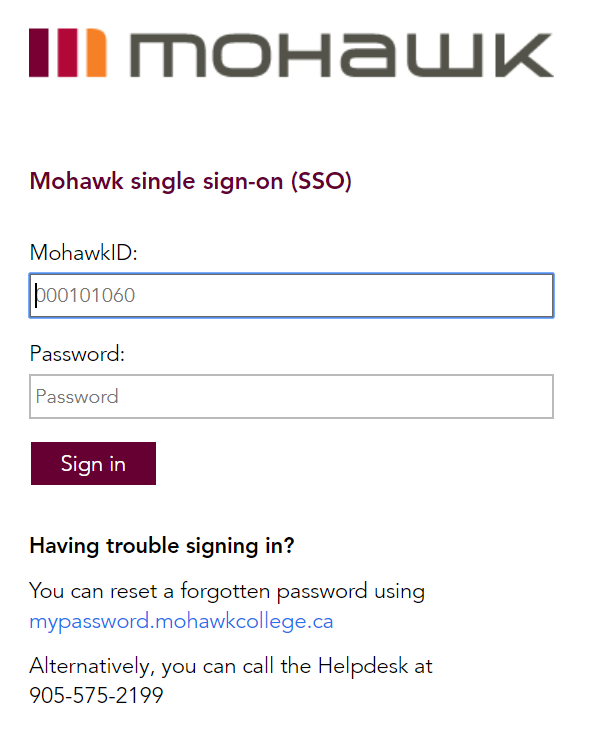Click the orange logo stripe
Screen dimensions: 609x745
[x=95, y=53]
